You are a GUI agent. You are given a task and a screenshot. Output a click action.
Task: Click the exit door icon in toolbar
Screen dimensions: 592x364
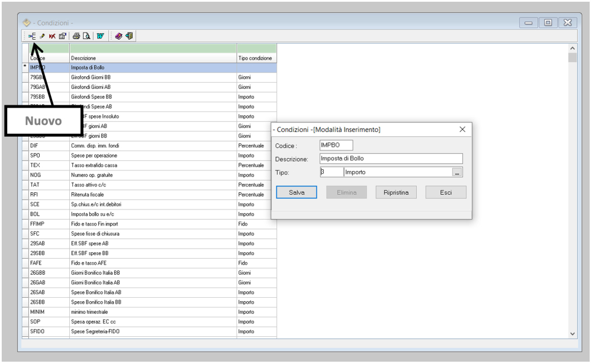pyautogui.click(x=128, y=37)
